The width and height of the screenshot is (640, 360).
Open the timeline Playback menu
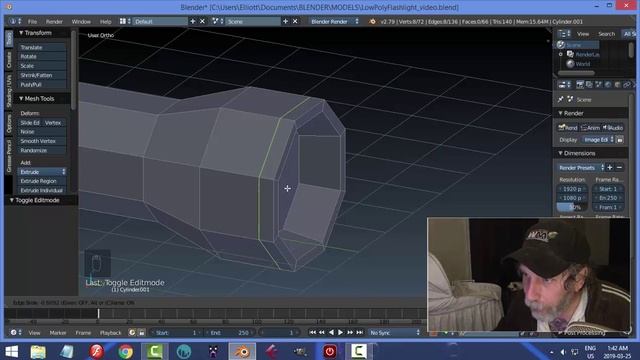(110, 333)
